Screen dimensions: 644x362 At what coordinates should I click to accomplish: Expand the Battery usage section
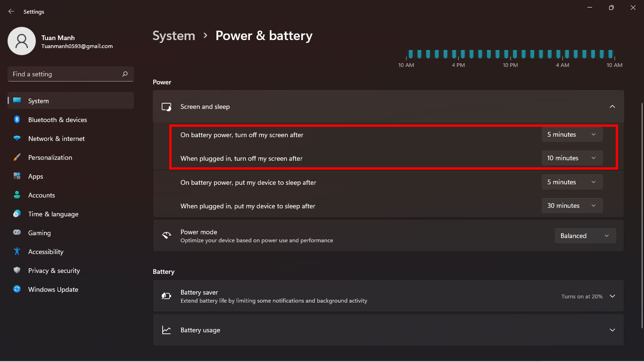[x=612, y=330]
